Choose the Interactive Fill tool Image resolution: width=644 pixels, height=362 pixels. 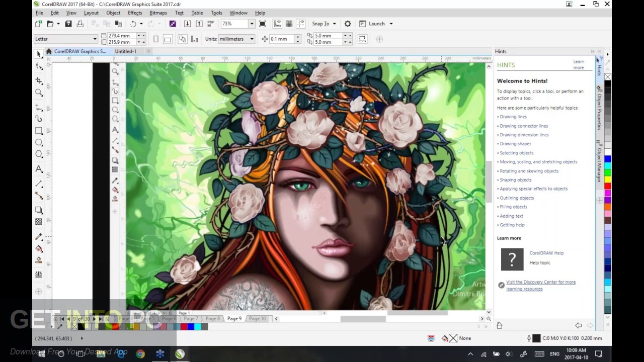click(x=39, y=248)
